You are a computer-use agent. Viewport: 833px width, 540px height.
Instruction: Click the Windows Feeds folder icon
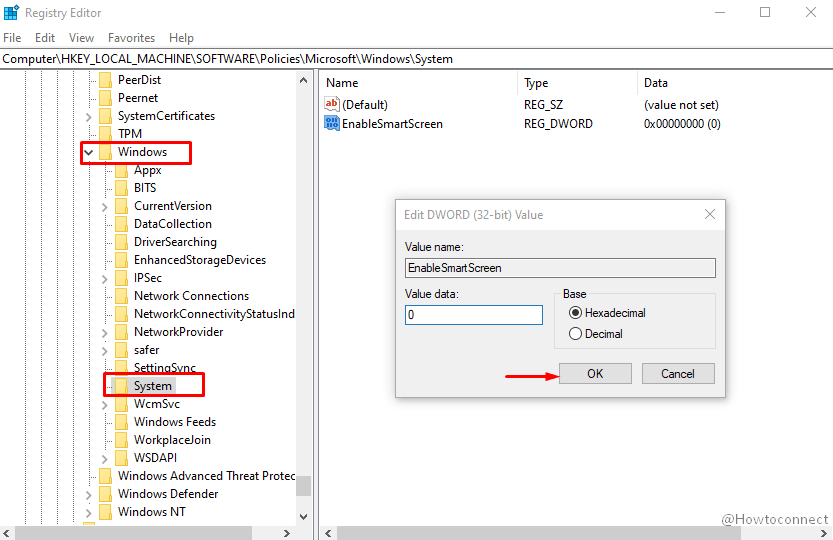[x=122, y=421]
